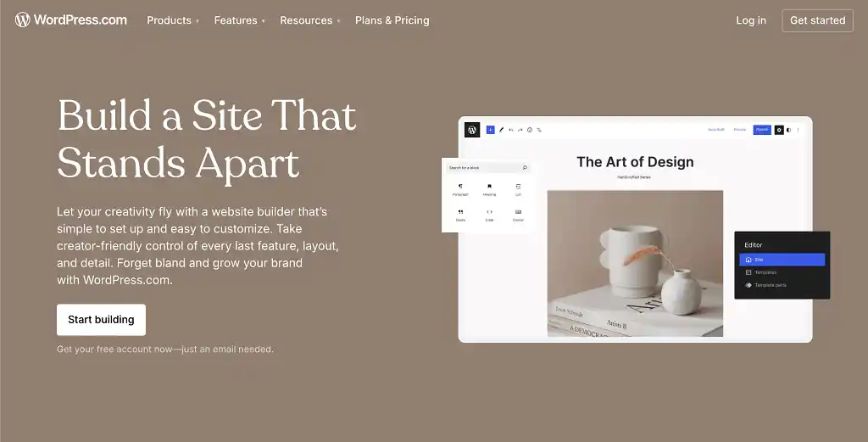Click the gear settings icon in editor
The width and height of the screenshot is (868, 442).
tap(779, 130)
